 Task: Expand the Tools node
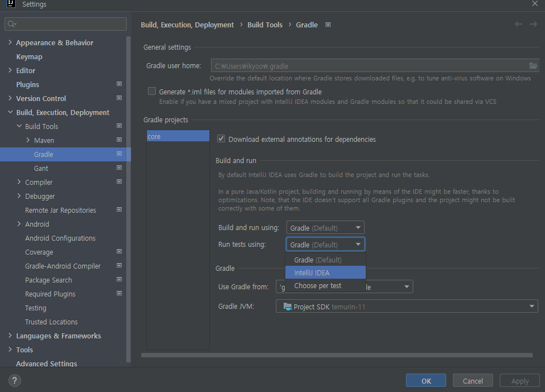(x=10, y=350)
